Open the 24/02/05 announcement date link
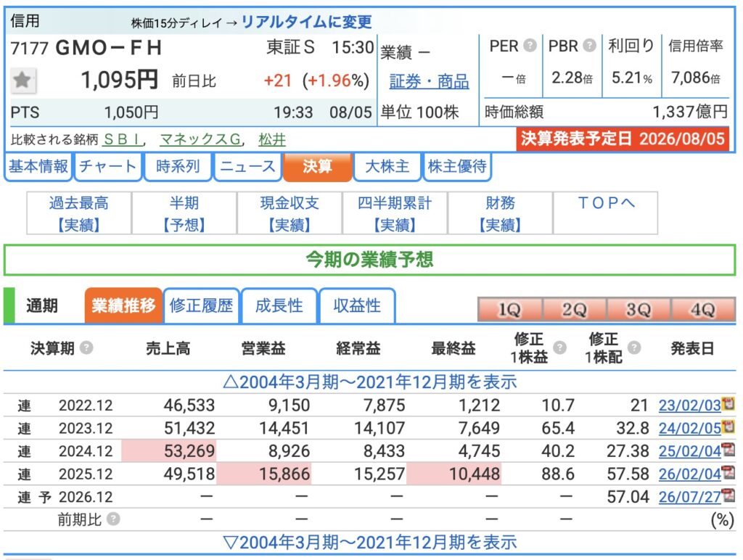This screenshot has width=743, height=560. pyautogui.click(x=689, y=428)
